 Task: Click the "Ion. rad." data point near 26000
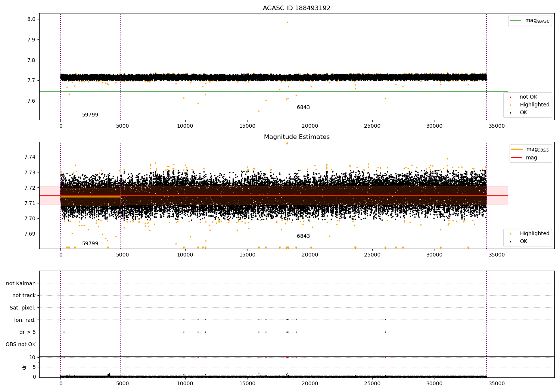pos(385,320)
